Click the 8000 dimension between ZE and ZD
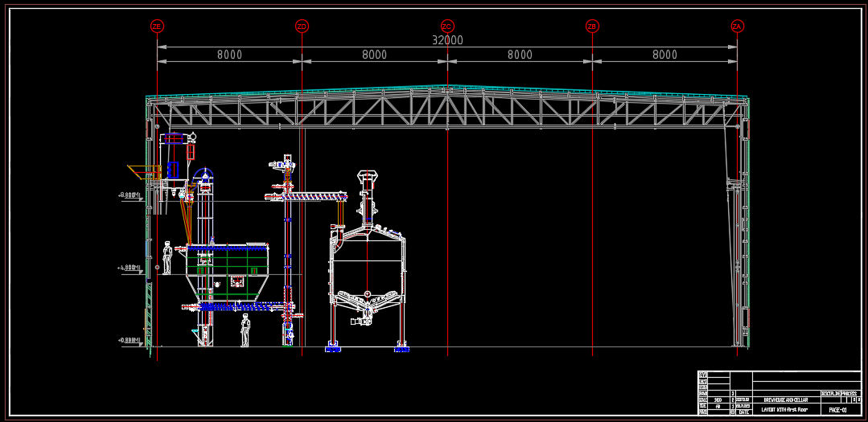This screenshot has height=422, width=868. [x=229, y=55]
